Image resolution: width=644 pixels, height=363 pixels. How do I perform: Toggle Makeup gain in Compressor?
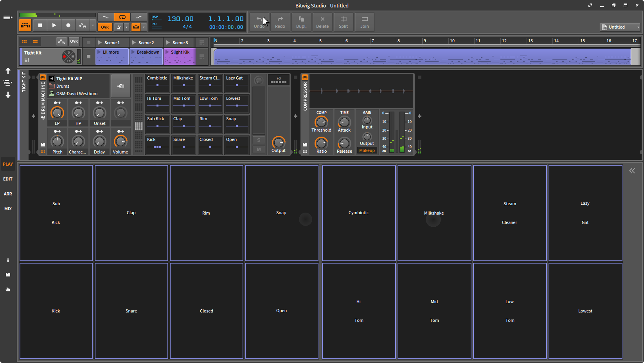(x=367, y=150)
